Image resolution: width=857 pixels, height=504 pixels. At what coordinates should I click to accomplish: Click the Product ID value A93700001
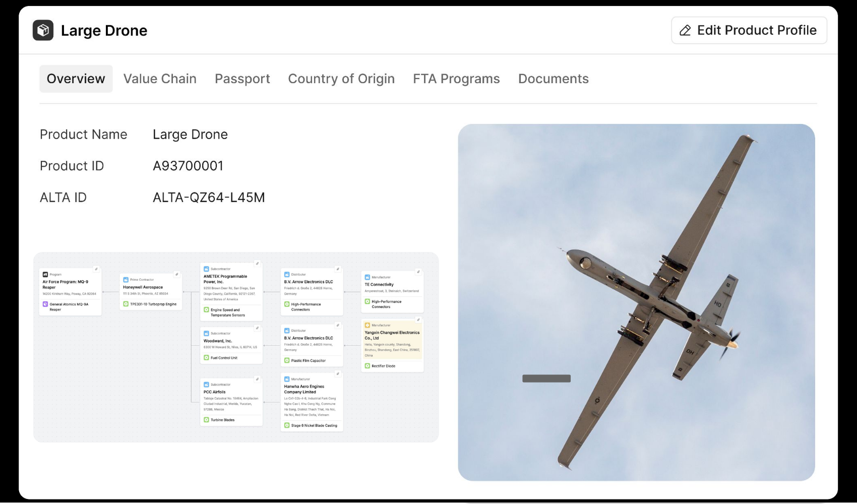tap(188, 166)
